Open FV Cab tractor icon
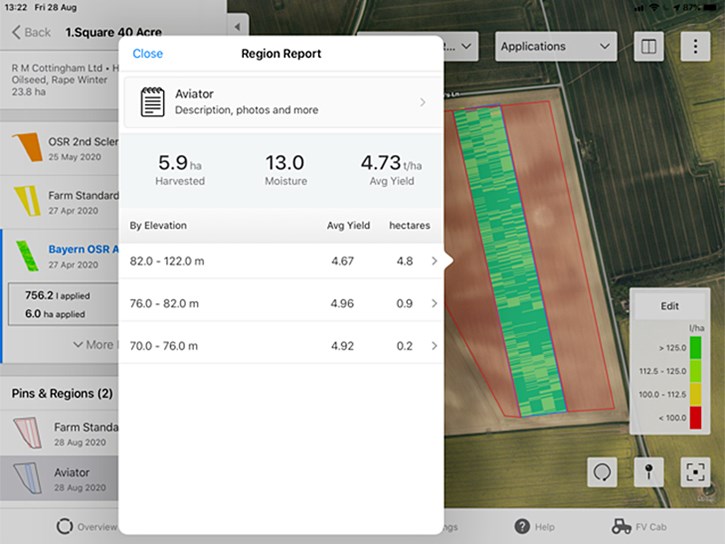725x544 pixels. coord(621,526)
